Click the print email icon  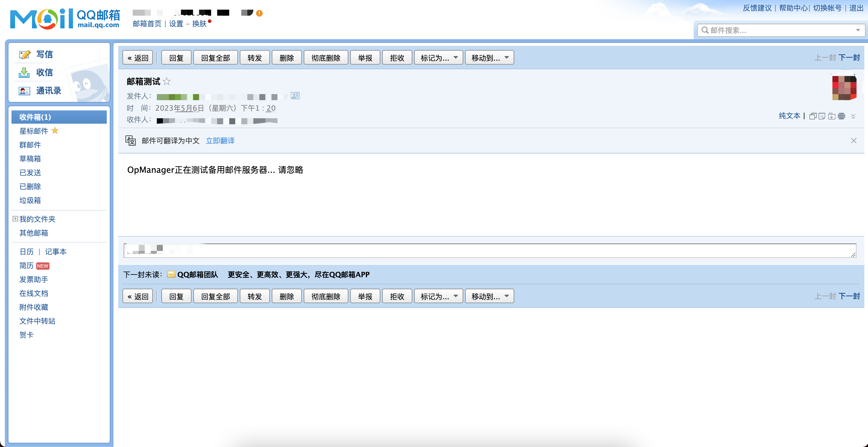841,116
